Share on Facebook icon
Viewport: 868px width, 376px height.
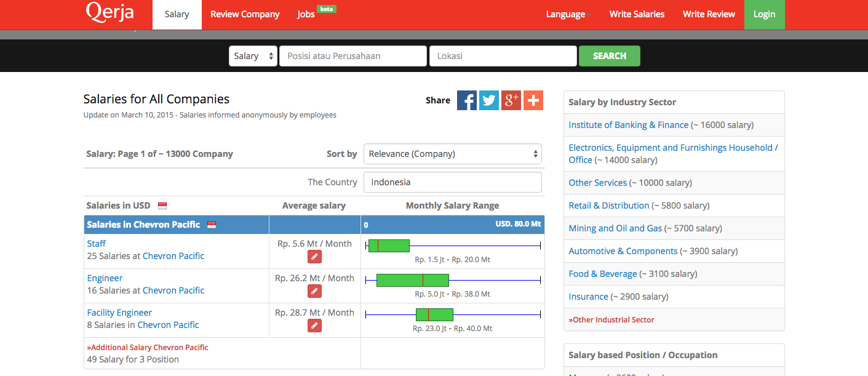click(x=467, y=100)
